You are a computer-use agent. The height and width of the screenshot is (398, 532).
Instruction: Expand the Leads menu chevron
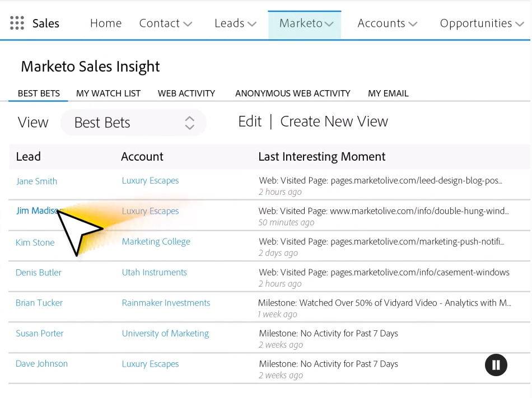tap(252, 24)
